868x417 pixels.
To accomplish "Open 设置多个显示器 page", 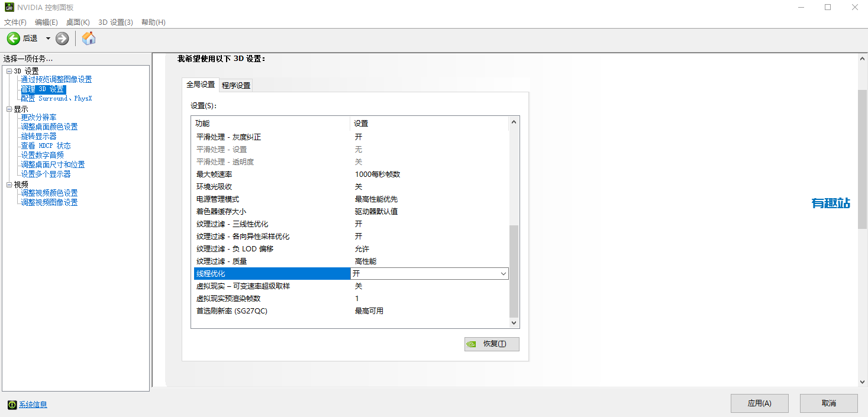I will click(46, 174).
